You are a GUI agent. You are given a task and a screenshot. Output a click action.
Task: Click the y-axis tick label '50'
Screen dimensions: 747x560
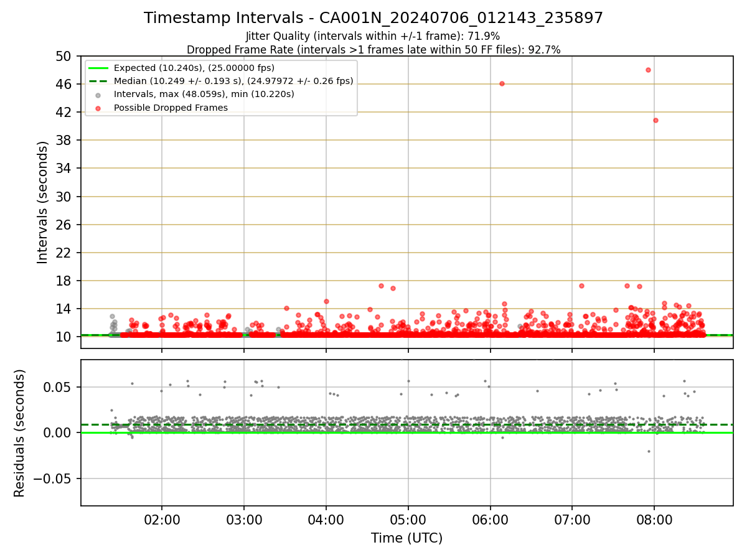tap(65, 56)
